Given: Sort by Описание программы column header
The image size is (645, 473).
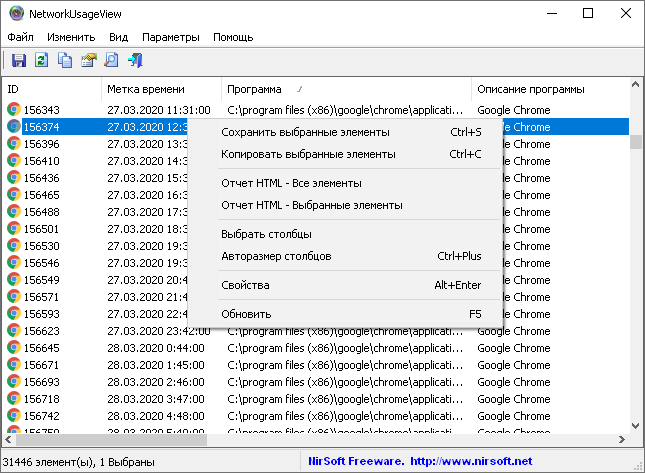Looking at the screenshot, I should click(550, 89).
